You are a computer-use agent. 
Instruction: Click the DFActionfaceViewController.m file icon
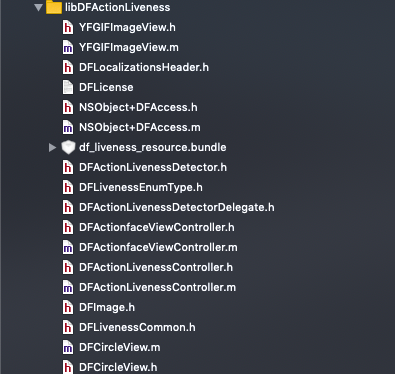[68, 247]
